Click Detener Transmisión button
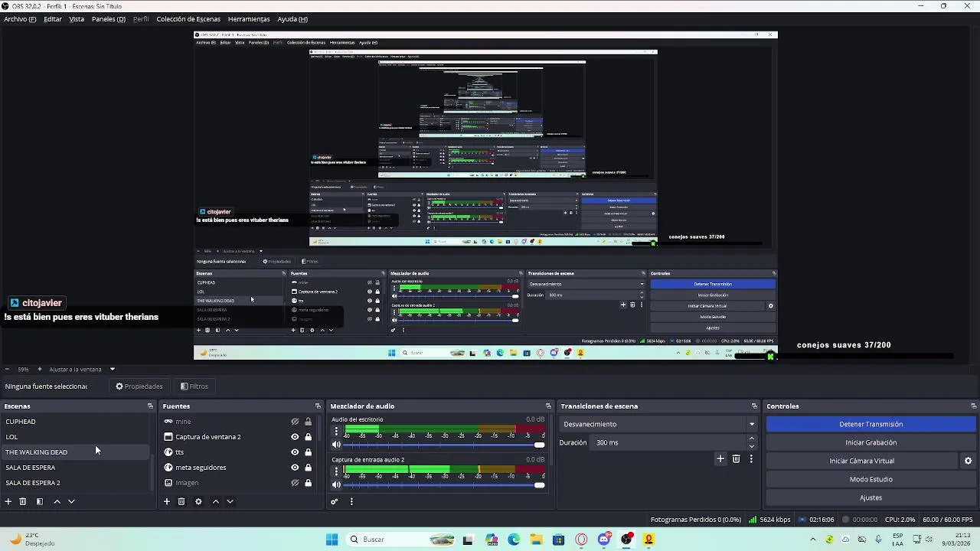The image size is (980, 551). point(871,424)
